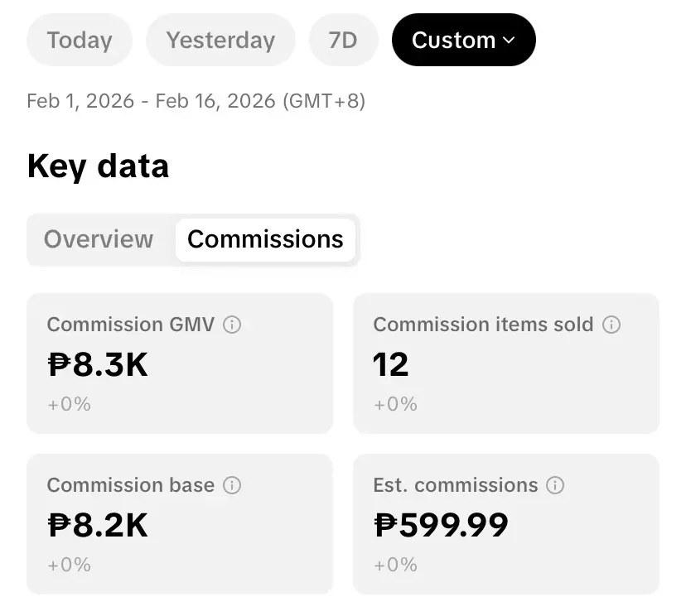Choose the 7D date range
The image size is (686, 616).
(344, 40)
